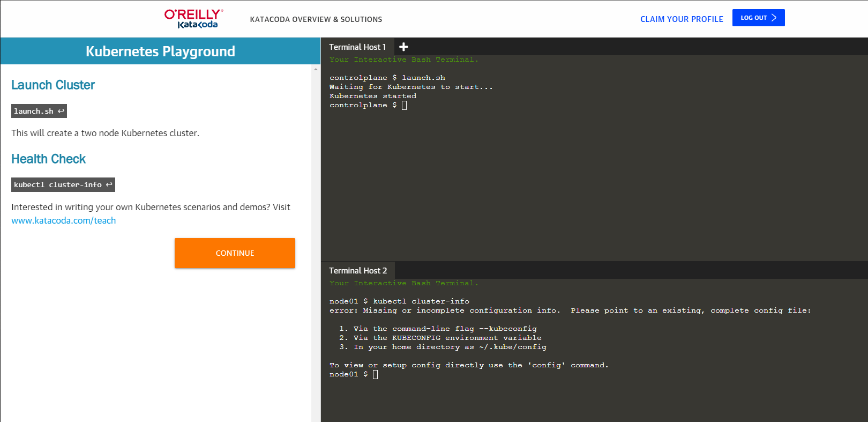Click 'Via the KUBECONFIG environment variable' line

(440, 338)
